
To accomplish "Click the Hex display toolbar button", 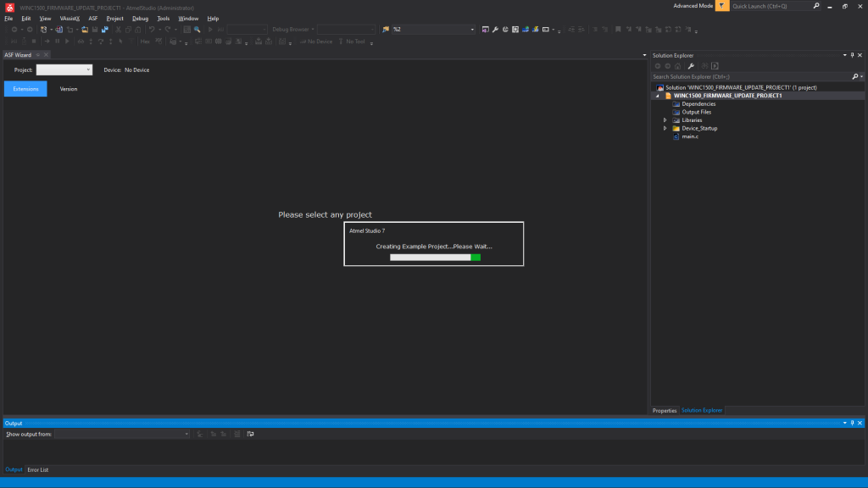I will tap(145, 42).
